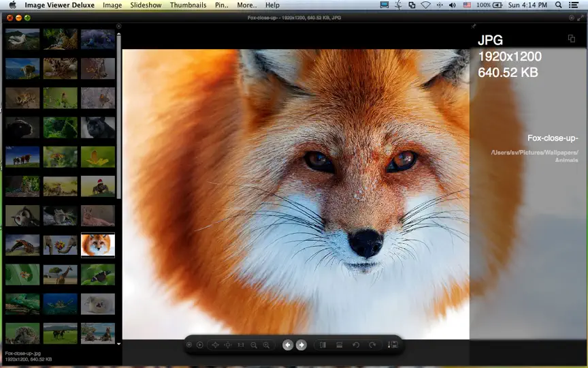The width and height of the screenshot is (588, 368).
Task: Open Notification Center list icon
Action: (x=574, y=5)
